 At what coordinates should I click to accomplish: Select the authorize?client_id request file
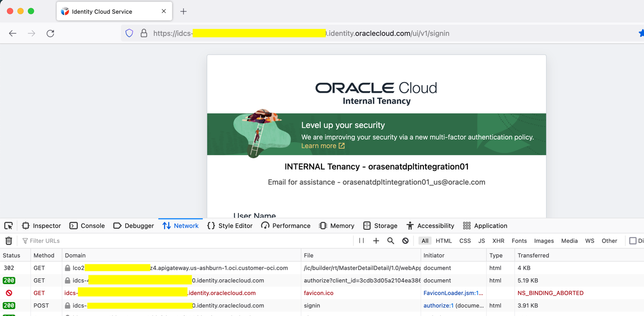(362, 281)
